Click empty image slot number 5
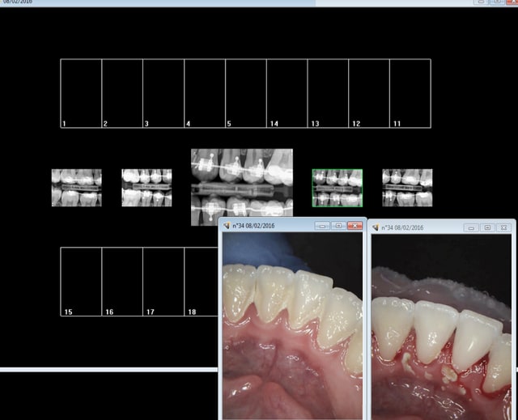Screen dimensions: 518x420 pyautogui.click(x=245, y=93)
